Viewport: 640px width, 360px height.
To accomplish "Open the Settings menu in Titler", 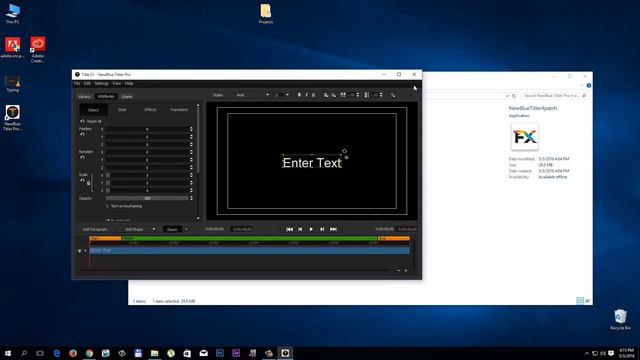I will coord(102,83).
